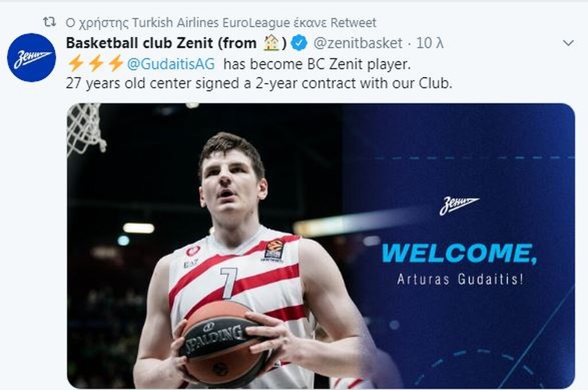Image resolution: width=588 pixels, height=390 pixels.
Task: Click the Zenit logo inside the welcome banner
Action: click(459, 206)
